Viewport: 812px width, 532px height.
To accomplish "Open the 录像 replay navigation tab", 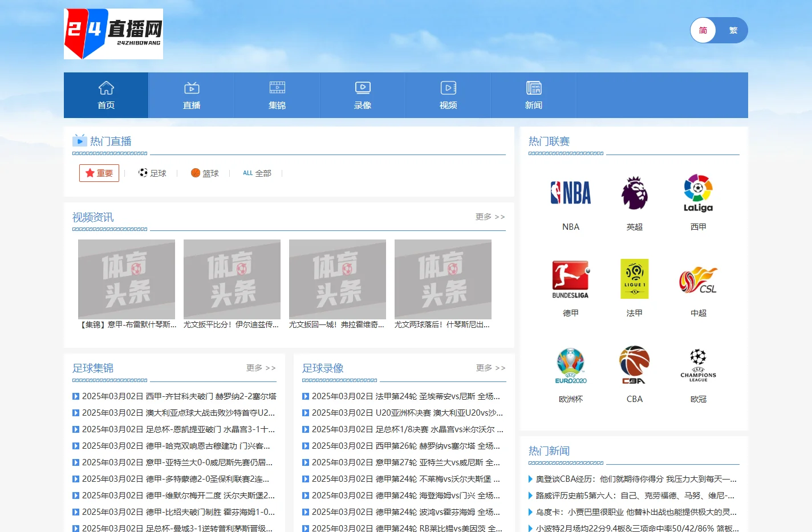I will 363,95.
